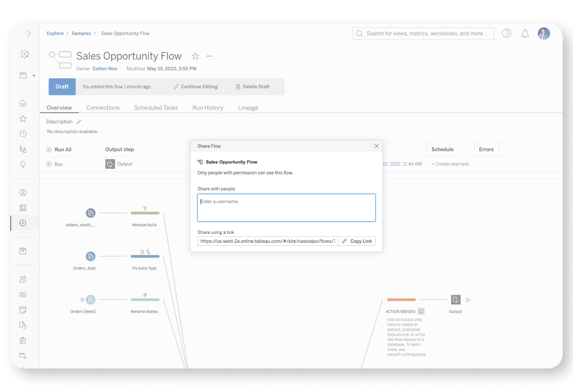Edit description with the pencil icon

pos(78,122)
